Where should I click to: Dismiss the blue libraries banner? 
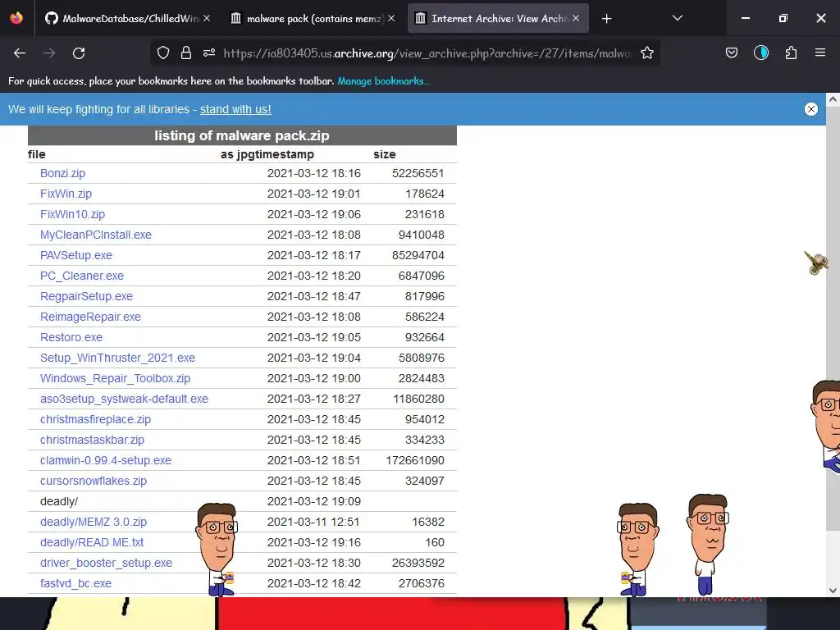pos(811,109)
